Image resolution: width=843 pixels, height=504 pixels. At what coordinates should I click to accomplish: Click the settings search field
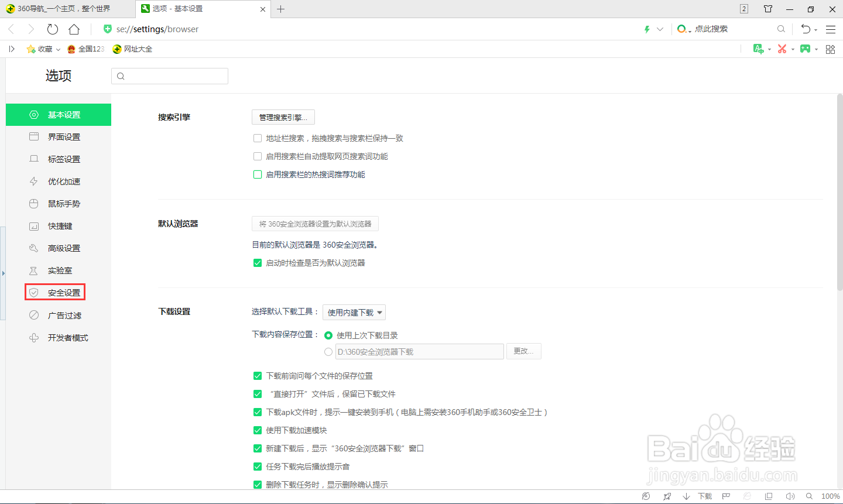pos(170,76)
